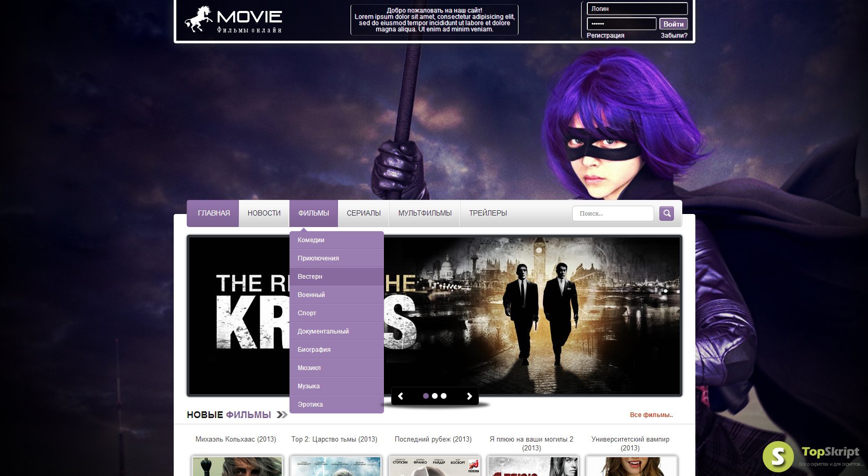This screenshot has width=868, height=476.
Task: Focus the Поиск search field
Action: [613, 213]
